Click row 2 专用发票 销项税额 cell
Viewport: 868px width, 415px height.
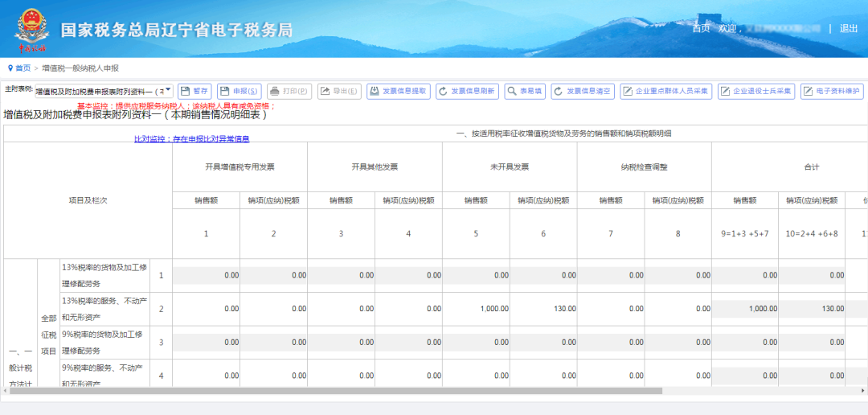pyautogui.click(x=273, y=309)
